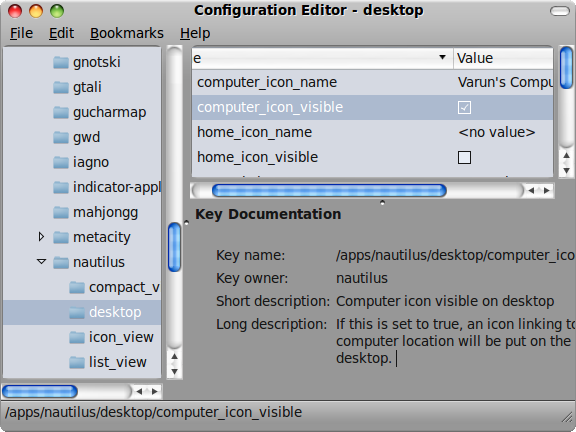Click folder tree horizontal scroll right arrow

pos(155,392)
